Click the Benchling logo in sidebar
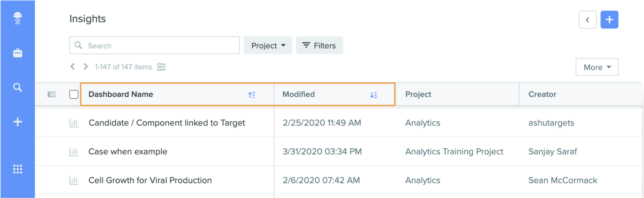The height and width of the screenshot is (198, 644). (18, 18)
